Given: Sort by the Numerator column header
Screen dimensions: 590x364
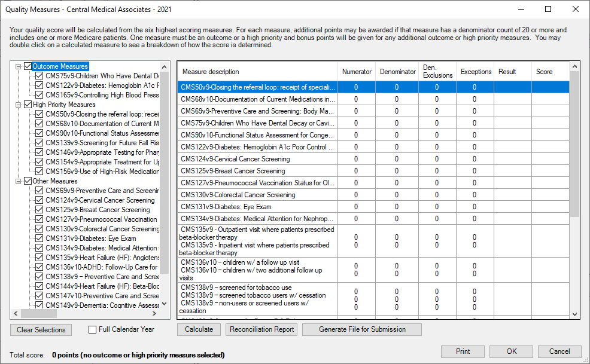Looking at the screenshot, I should 357,72.
